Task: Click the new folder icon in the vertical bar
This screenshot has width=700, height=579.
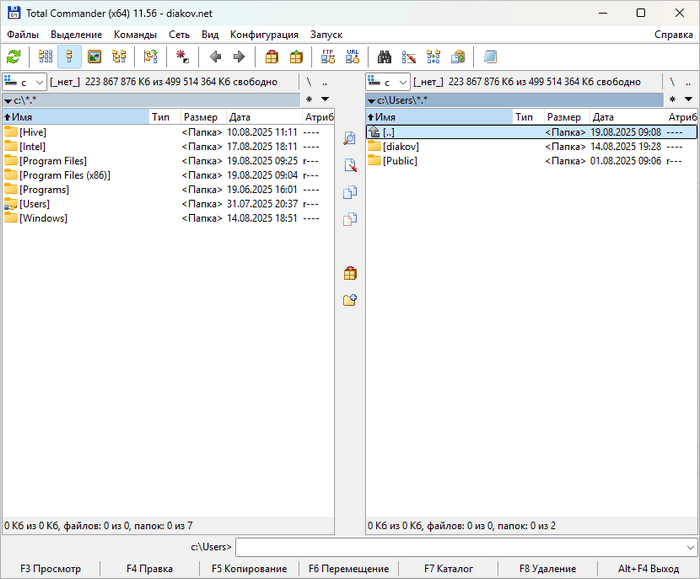Action: (x=350, y=300)
